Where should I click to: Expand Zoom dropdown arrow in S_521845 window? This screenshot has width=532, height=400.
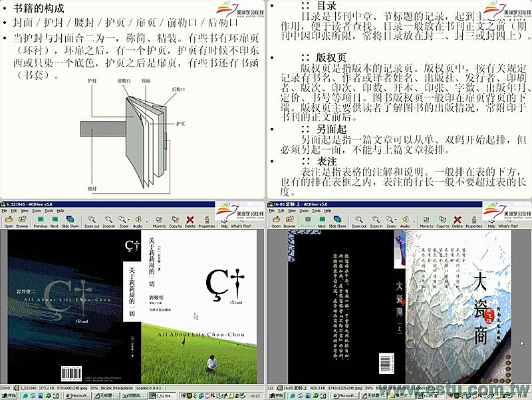click(x=128, y=220)
